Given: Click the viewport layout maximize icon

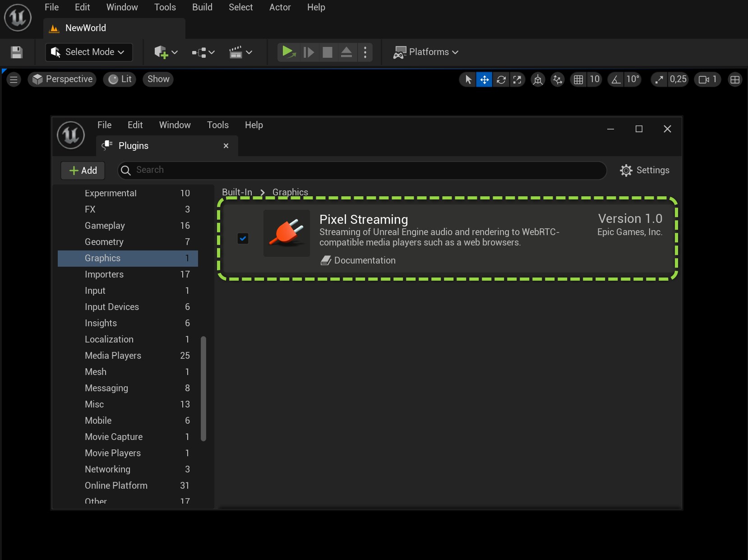Looking at the screenshot, I should (x=734, y=80).
